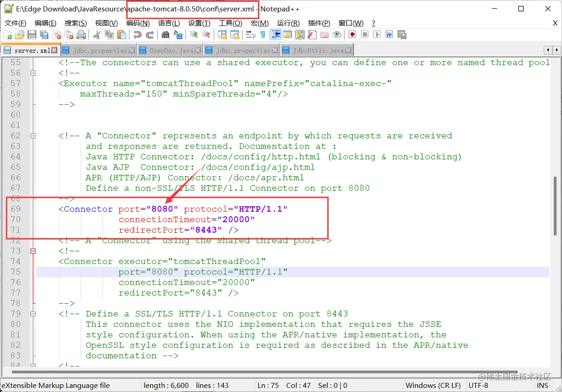The width and height of the screenshot is (562, 392).
Task: Click the Playback macro icon
Action: [x=377, y=35]
